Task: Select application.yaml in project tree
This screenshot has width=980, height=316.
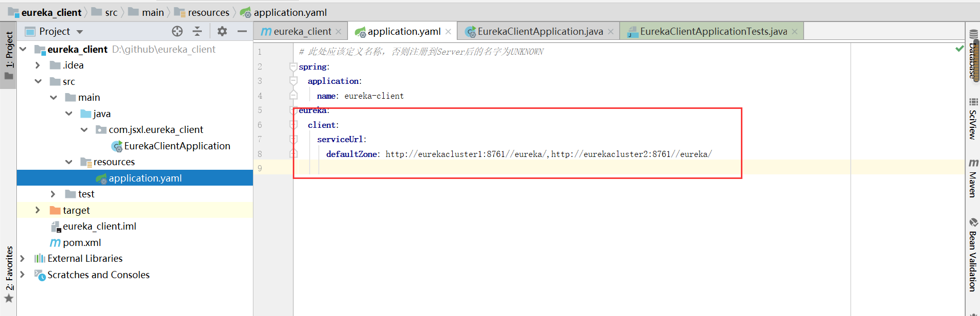Action: tap(135, 178)
